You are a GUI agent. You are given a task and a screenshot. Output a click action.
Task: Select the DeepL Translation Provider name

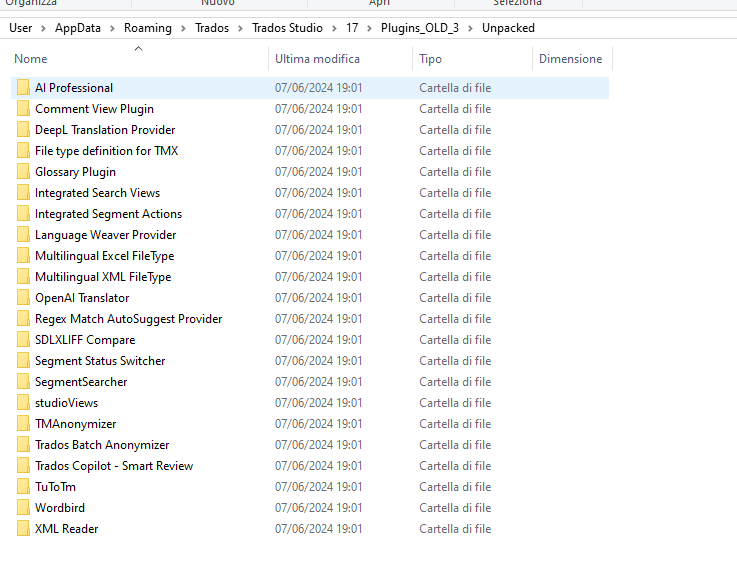coord(105,130)
